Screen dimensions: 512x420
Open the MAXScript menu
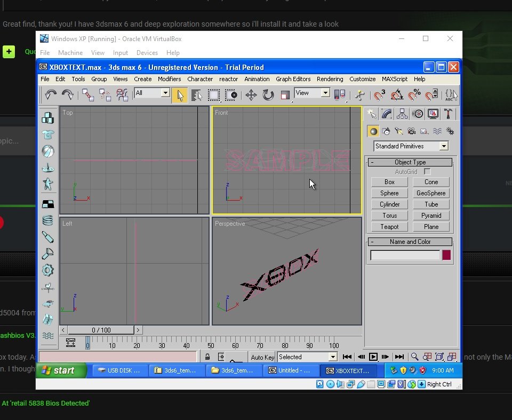(x=395, y=79)
